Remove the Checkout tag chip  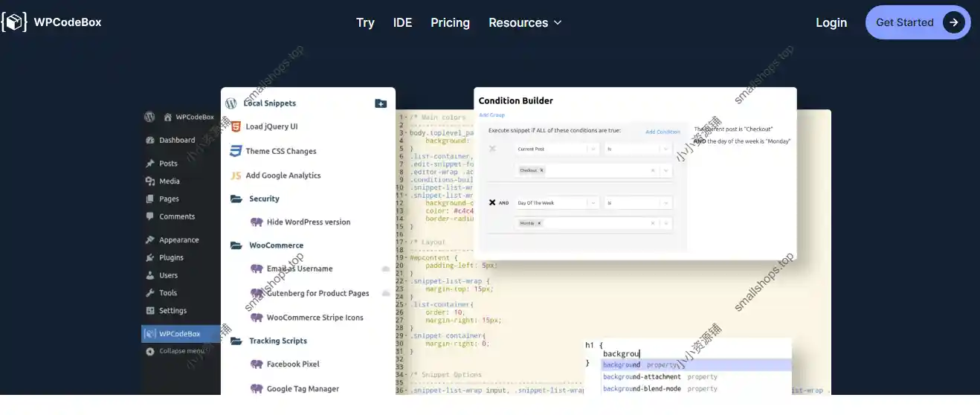click(x=541, y=170)
